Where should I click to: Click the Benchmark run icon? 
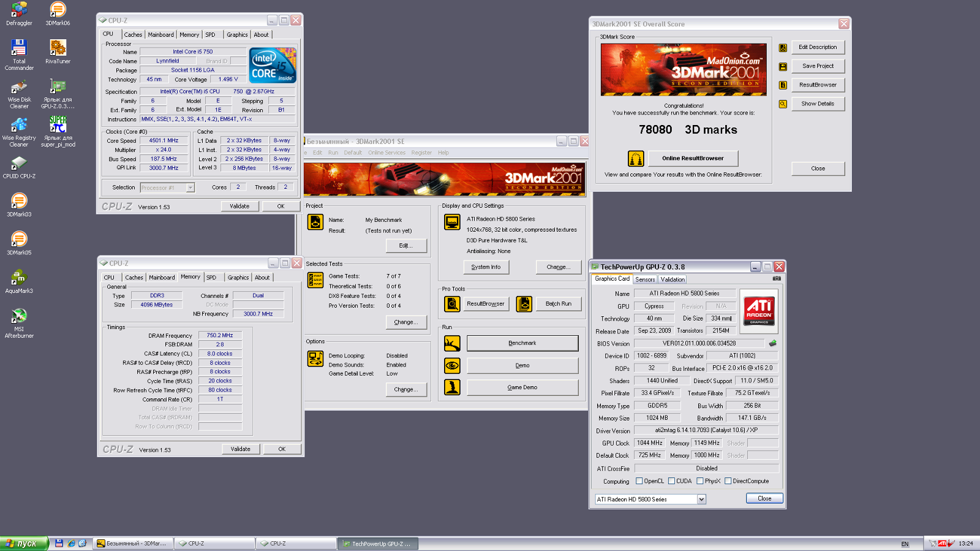point(452,343)
